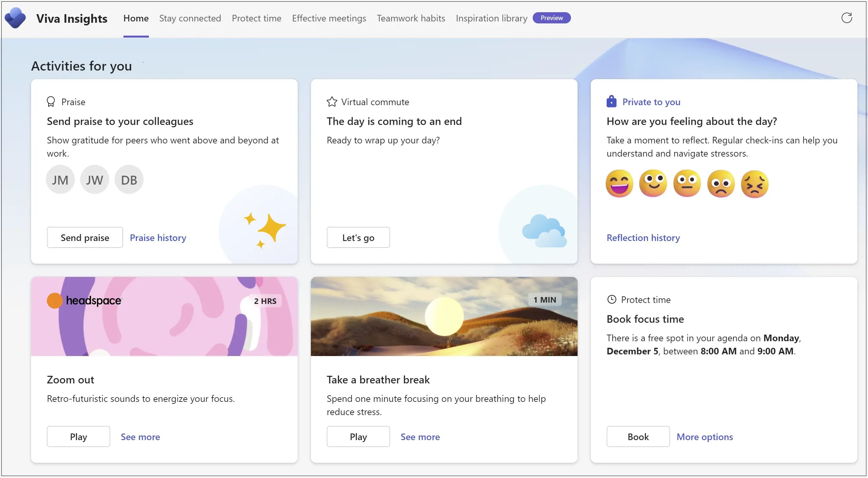Open the Inspiration library preview
The width and height of the screenshot is (868, 478).
click(x=491, y=18)
